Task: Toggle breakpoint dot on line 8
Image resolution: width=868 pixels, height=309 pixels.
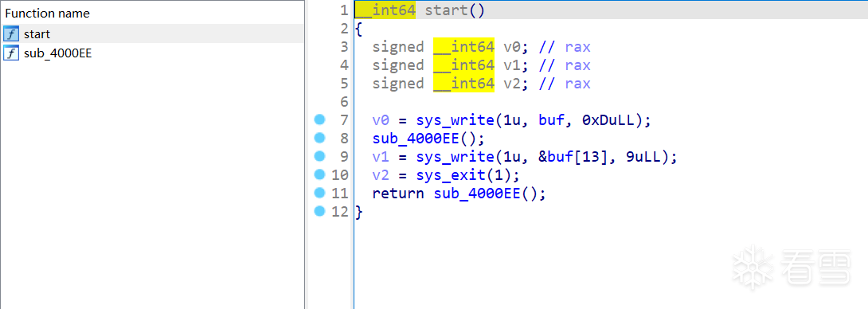Action: tap(319, 138)
